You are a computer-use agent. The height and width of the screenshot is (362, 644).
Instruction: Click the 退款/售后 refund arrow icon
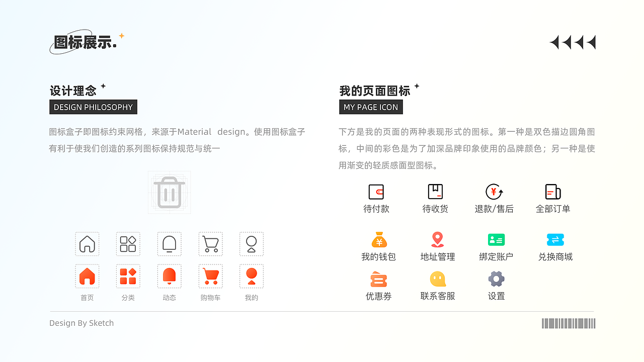pos(494,191)
